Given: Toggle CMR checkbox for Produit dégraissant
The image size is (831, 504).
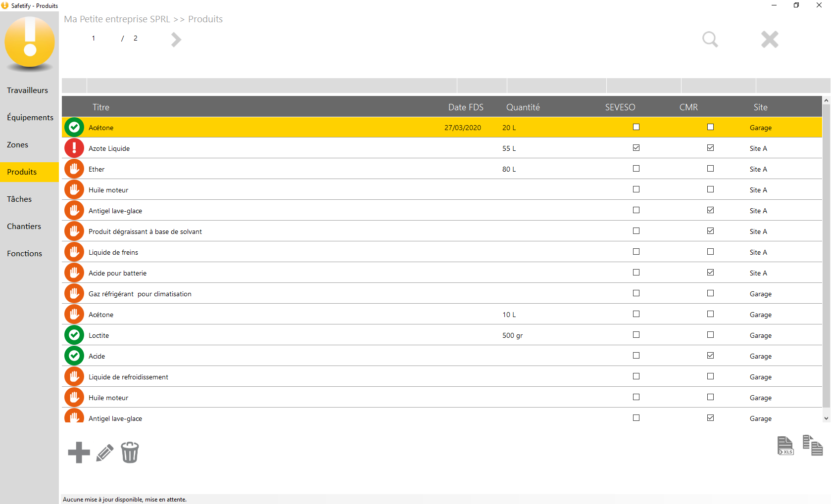Looking at the screenshot, I should click(x=710, y=231).
